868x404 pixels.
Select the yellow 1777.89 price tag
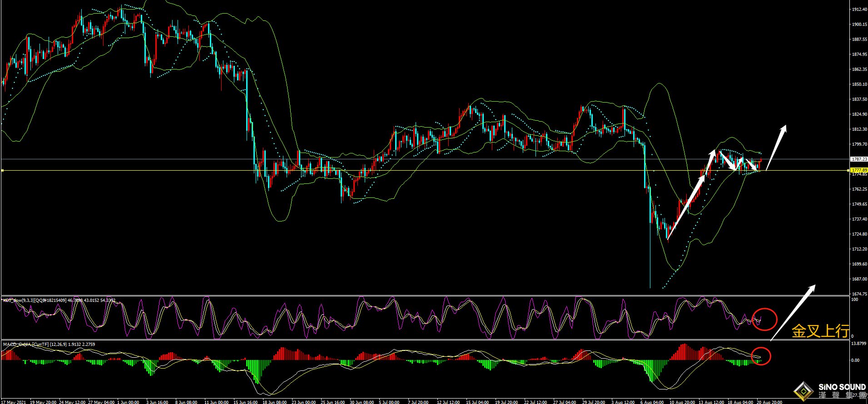click(x=859, y=170)
